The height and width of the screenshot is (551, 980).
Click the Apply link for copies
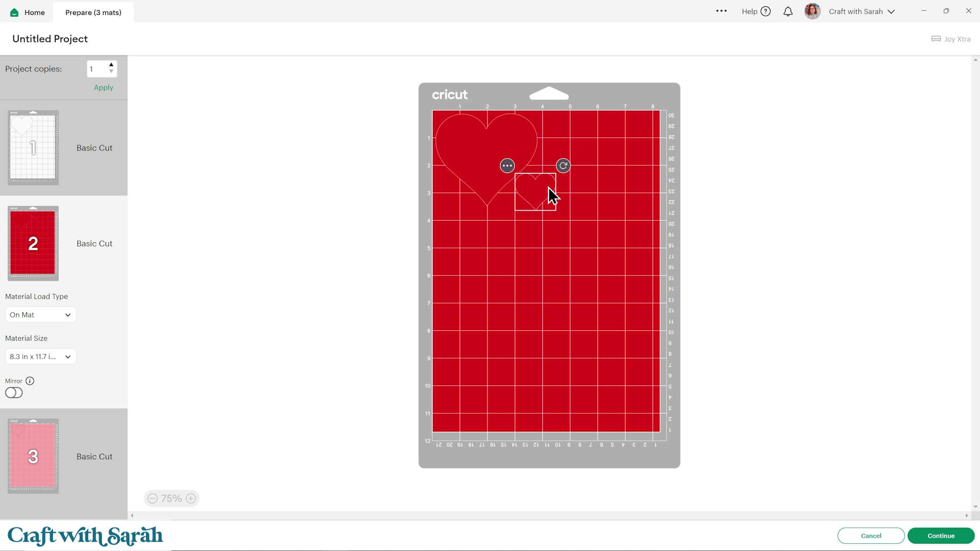pos(104,88)
